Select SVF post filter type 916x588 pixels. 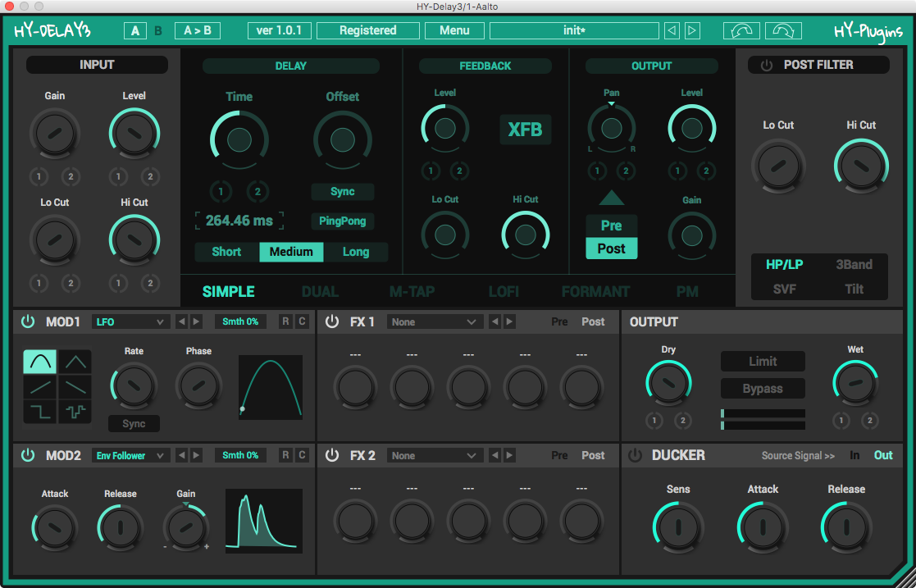[x=785, y=289]
